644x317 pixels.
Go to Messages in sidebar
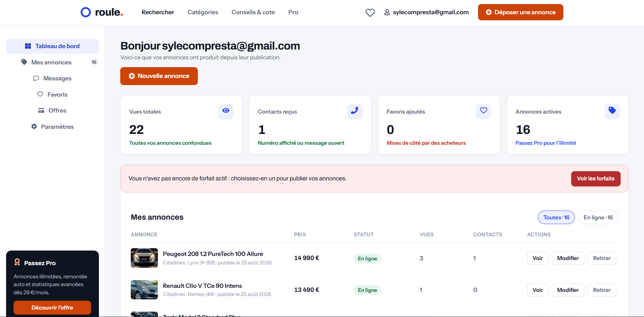point(53,78)
